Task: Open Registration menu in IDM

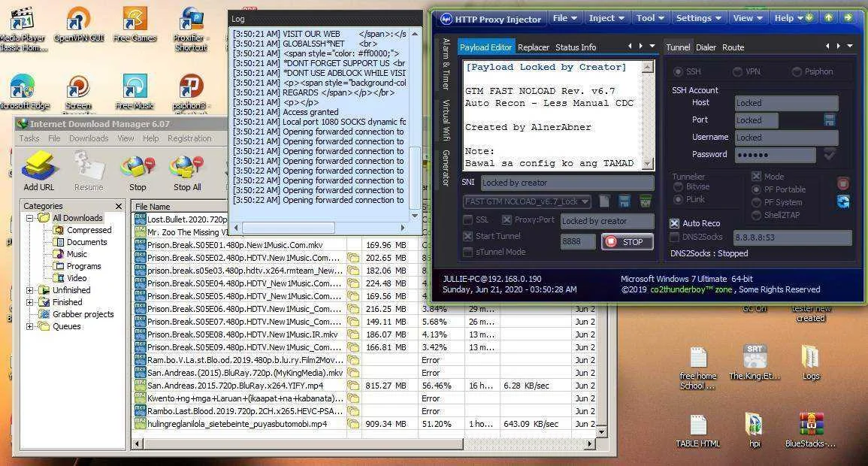Action: pyautogui.click(x=189, y=138)
